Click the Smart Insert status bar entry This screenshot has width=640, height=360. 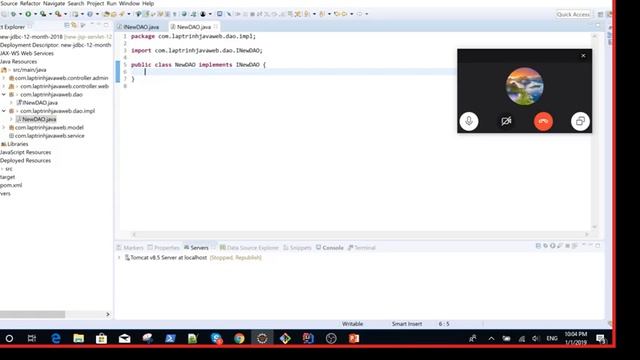coord(407,324)
